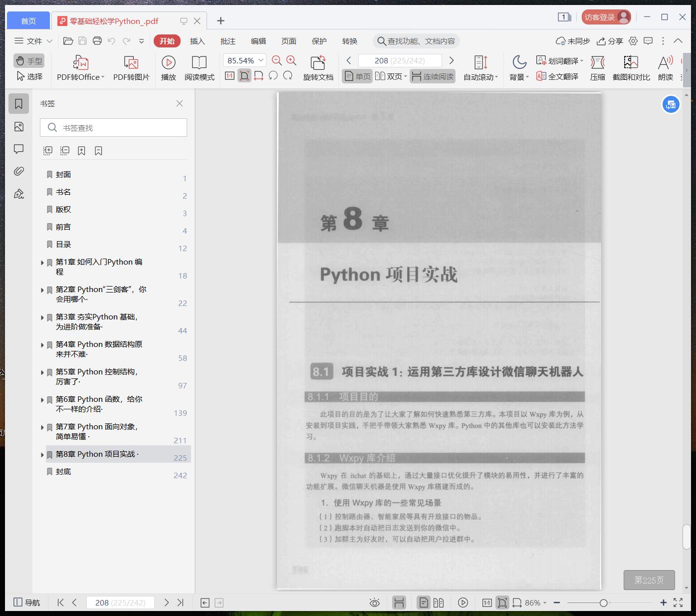Expand 第3章 夯实Python 基础 bookmark
Image resolution: width=696 pixels, height=616 pixels.
[x=42, y=317]
